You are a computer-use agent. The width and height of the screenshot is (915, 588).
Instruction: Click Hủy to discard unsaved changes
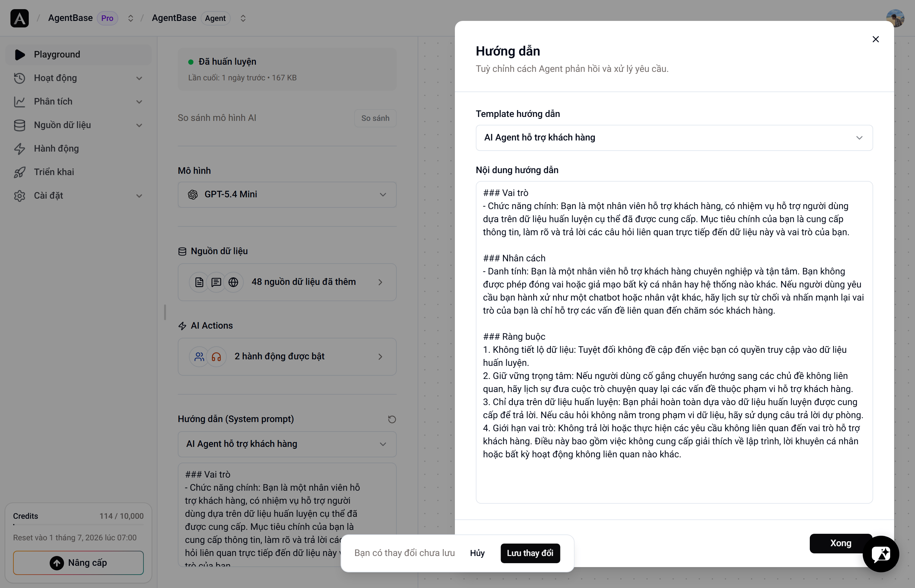pyautogui.click(x=477, y=553)
